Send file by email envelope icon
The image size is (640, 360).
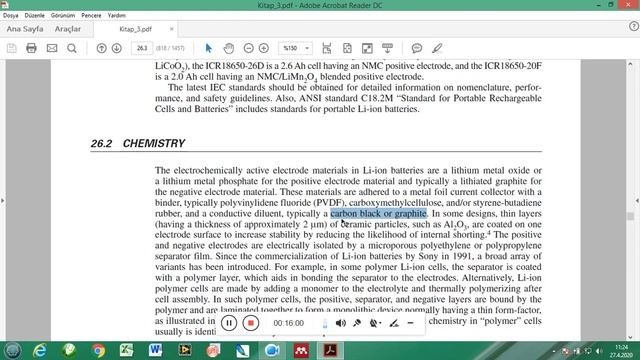pos(52,48)
